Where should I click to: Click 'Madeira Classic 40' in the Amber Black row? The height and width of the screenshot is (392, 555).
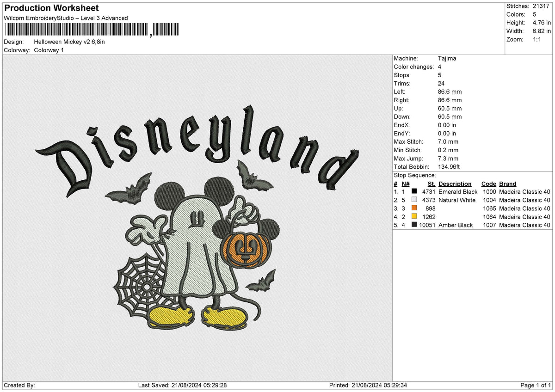point(524,225)
